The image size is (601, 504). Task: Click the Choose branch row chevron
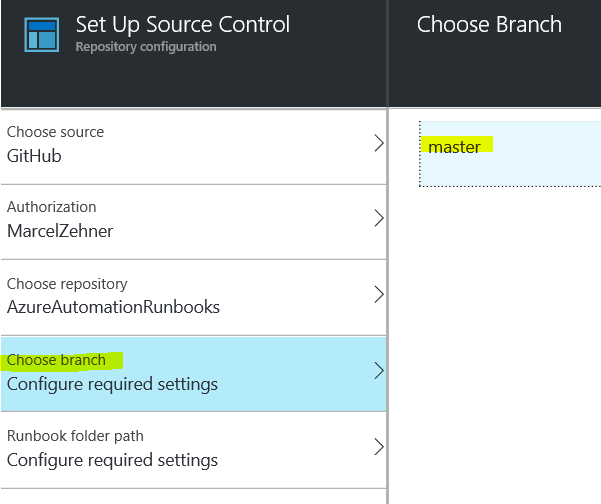coord(378,370)
